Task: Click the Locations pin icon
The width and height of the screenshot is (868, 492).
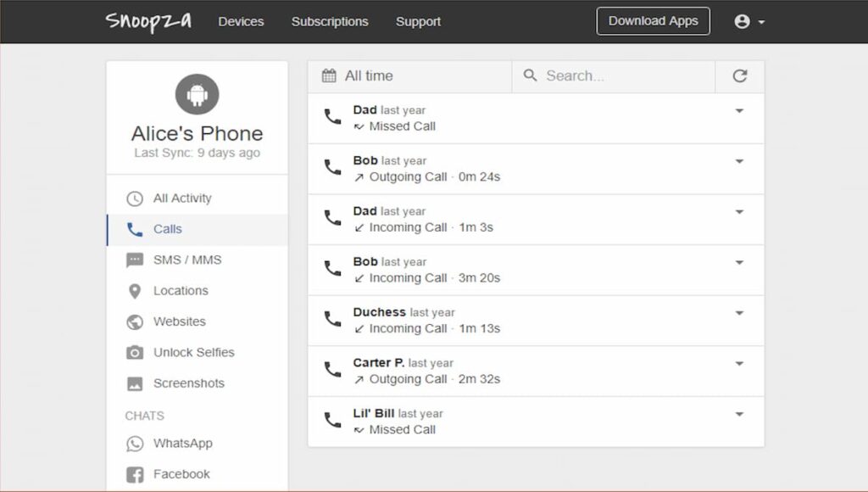Action: [x=135, y=291]
